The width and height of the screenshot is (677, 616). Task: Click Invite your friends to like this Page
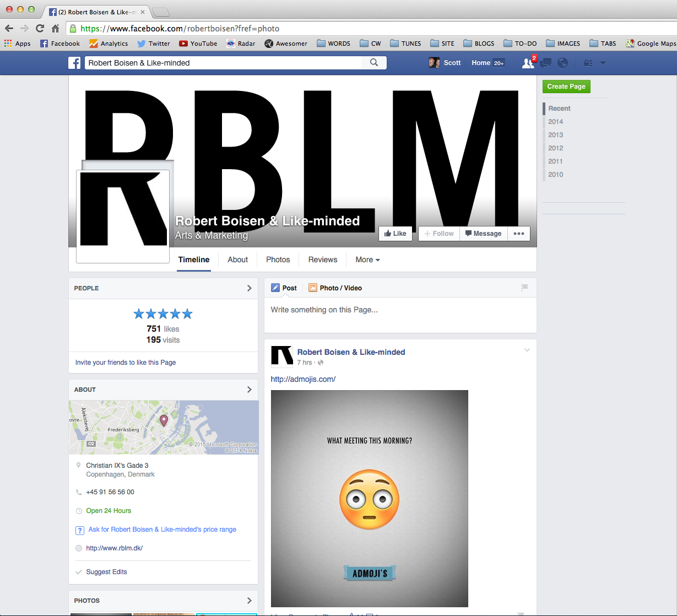point(126,363)
